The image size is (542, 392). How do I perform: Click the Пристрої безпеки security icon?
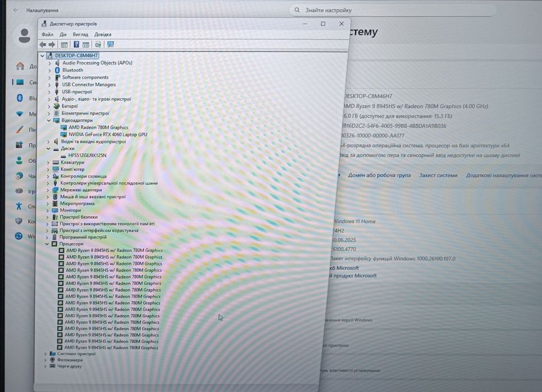(x=54, y=217)
